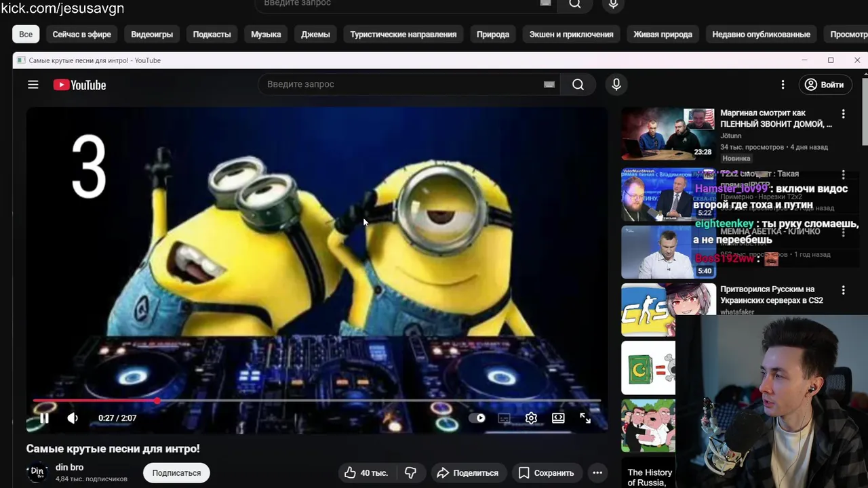Open on-screen keyboard icon in front search box
The width and height of the screenshot is (868, 488).
click(549, 84)
